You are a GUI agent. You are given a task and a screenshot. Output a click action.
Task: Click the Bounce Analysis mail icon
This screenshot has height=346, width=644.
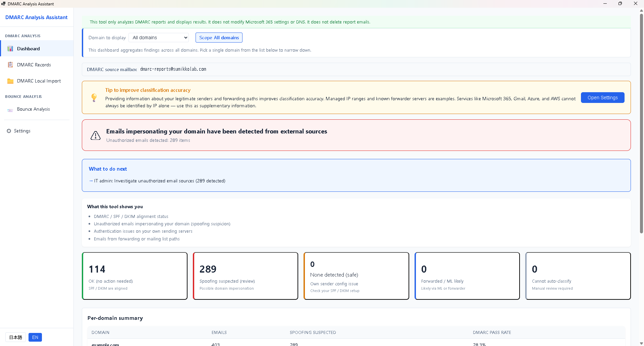10,109
